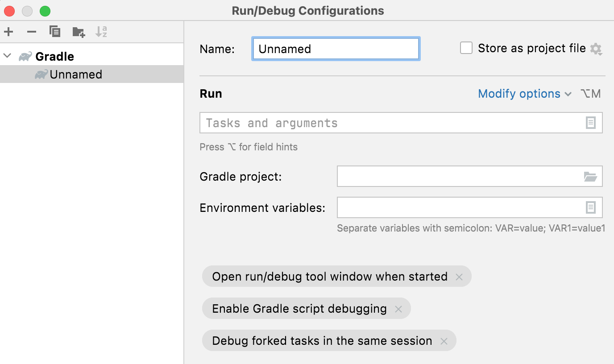Viewport: 614px width, 364px height.
Task: Open project file storage settings gear
Action: click(596, 48)
